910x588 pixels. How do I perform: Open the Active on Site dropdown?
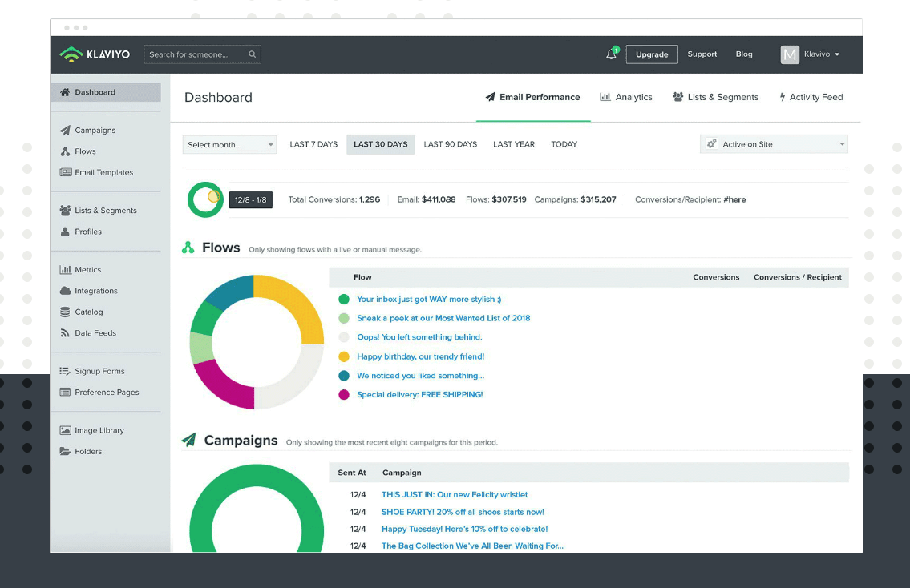pos(774,144)
